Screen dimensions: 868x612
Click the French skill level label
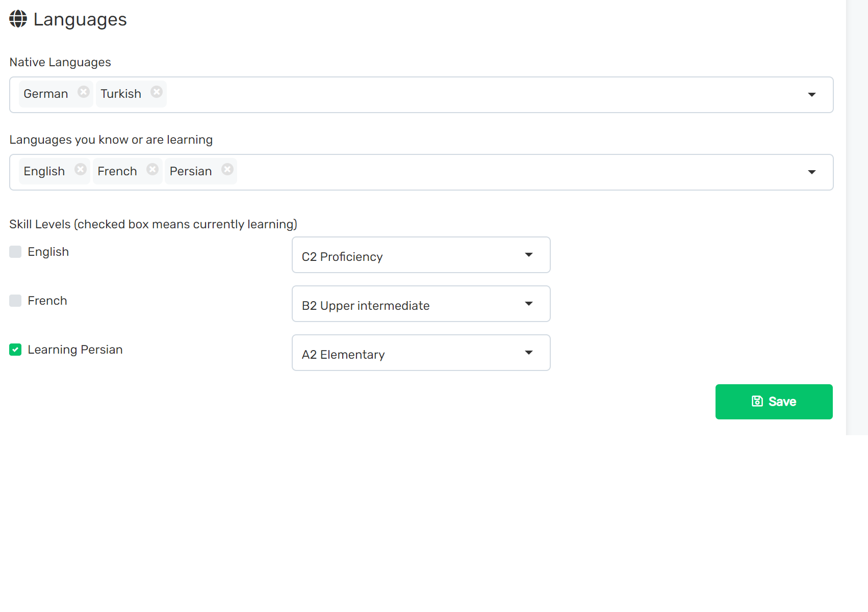click(x=47, y=301)
